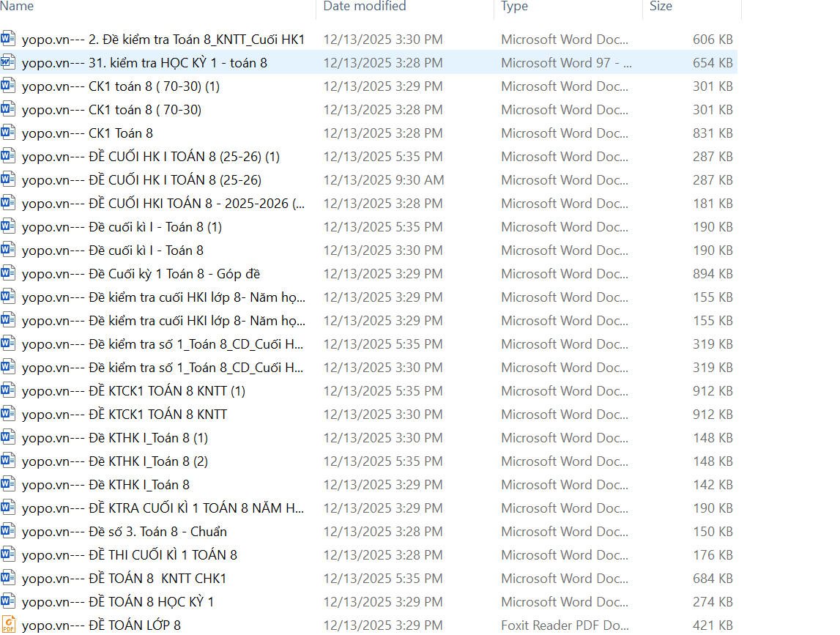Screen dimensions: 840x635
Task: Click the 9:30 AM date modified entry
Action: coord(384,180)
